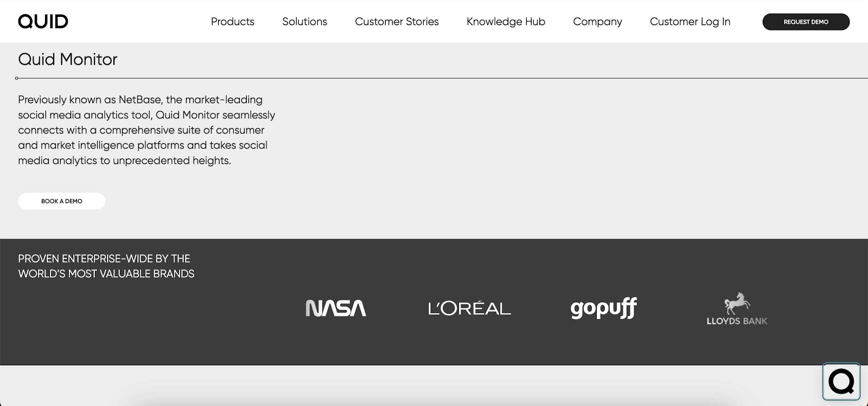Click the QUID logo in header

(43, 22)
